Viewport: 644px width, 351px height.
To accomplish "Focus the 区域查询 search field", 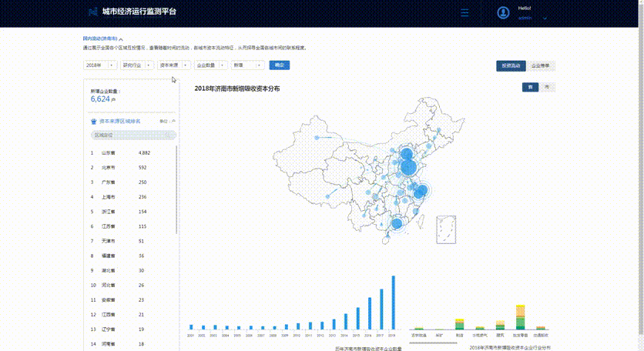I will (133, 135).
